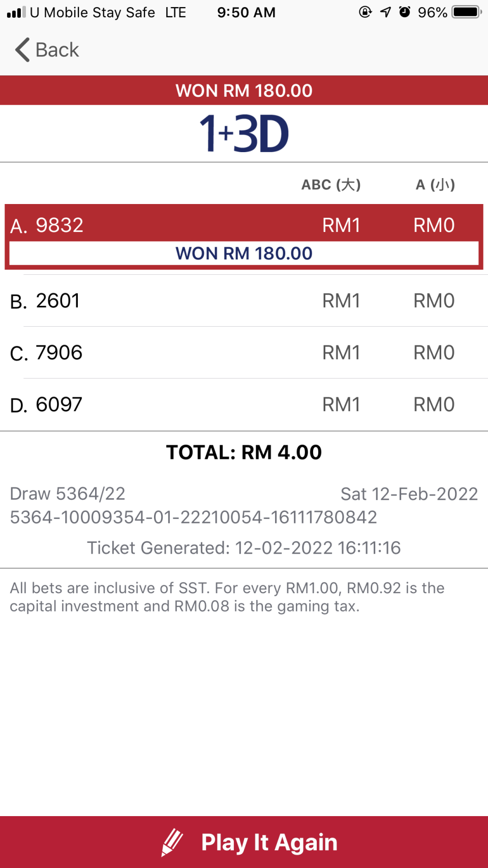Select winning row A. 9832
This screenshot has width=488, height=868.
coord(244,237)
